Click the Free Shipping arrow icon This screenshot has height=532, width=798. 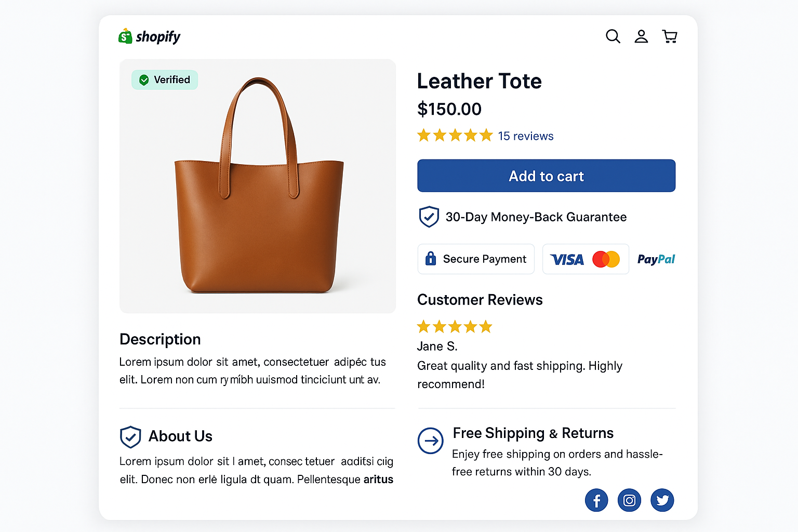tap(430, 441)
